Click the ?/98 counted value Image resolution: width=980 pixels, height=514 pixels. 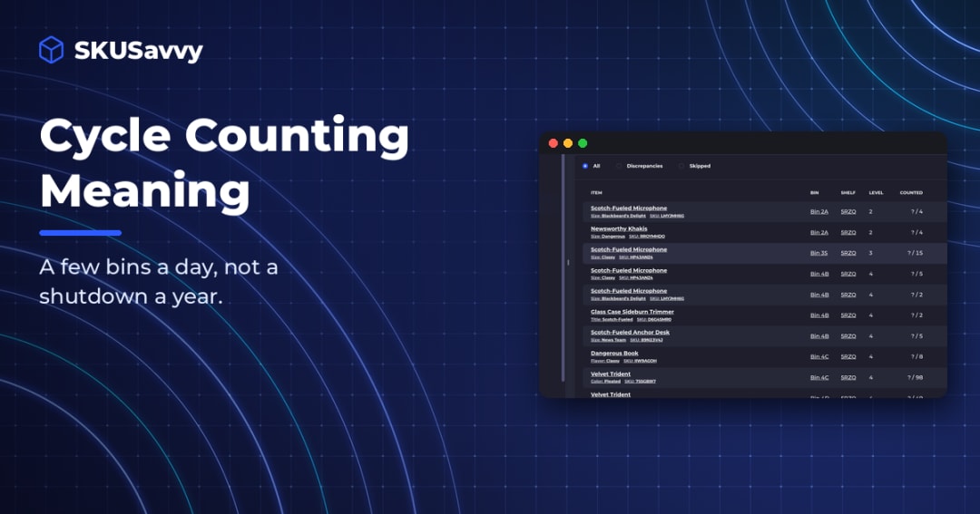915,378
